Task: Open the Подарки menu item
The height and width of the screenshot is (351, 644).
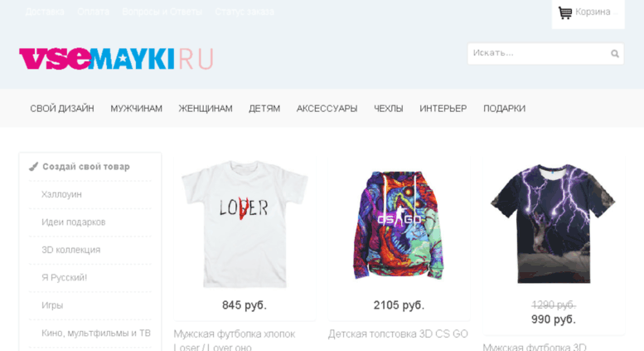Action: coord(505,109)
